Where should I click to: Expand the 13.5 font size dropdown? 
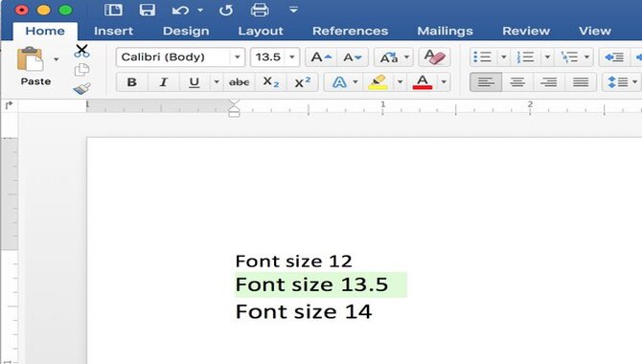coord(292,57)
